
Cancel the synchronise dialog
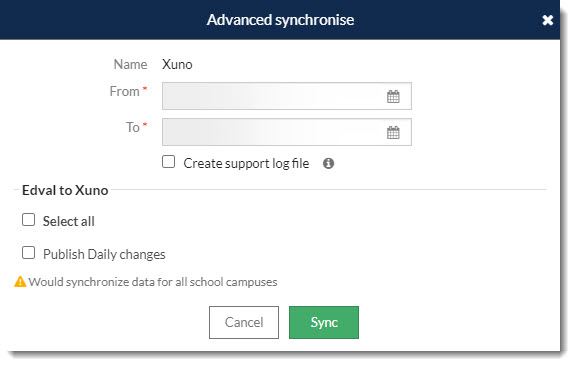tap(244, 322)
